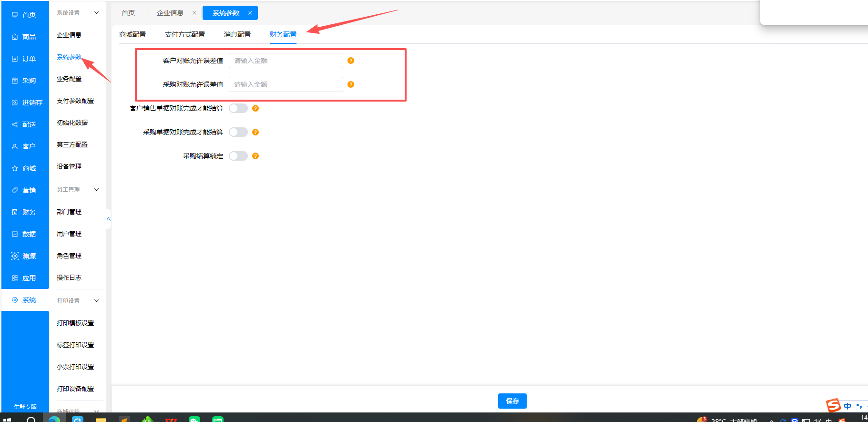Open the 客户 customers sidebar icon
The image size is (868, 422).
[15, 146]
